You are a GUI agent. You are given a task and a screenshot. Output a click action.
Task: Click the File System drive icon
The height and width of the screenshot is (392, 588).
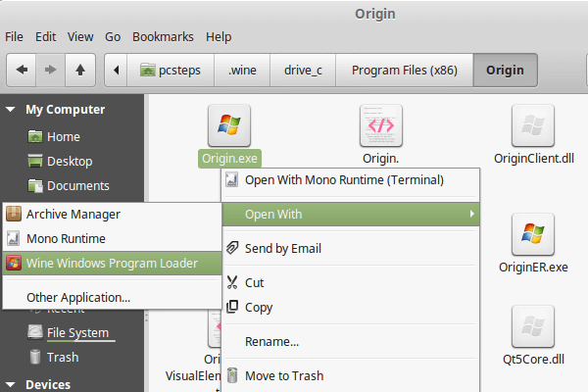pyautogui.click(x=35, y=332)
